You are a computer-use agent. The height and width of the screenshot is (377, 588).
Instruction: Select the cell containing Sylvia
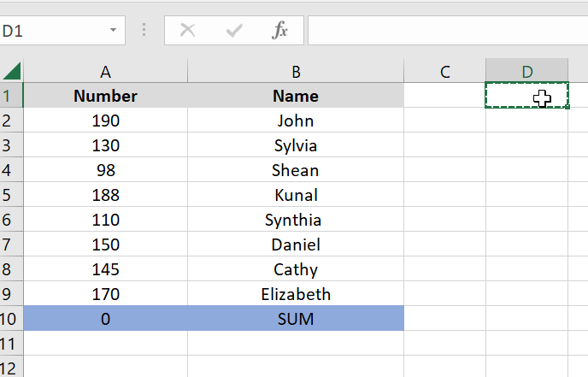tap(296, 145)
